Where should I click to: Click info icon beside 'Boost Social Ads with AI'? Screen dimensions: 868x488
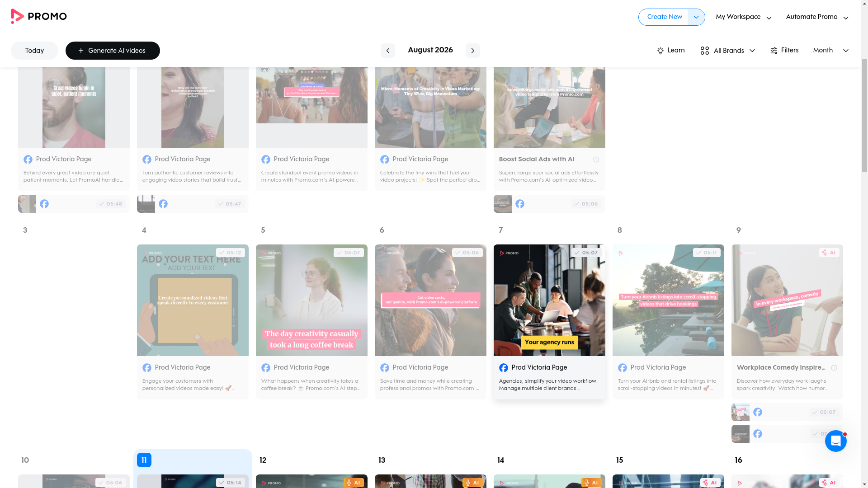(x=596, y=160)
